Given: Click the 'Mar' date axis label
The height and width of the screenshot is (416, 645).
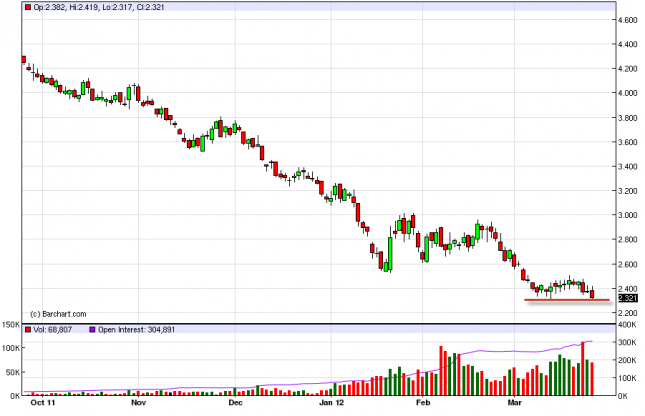Looking at the screenshot, I should point(515,402).
